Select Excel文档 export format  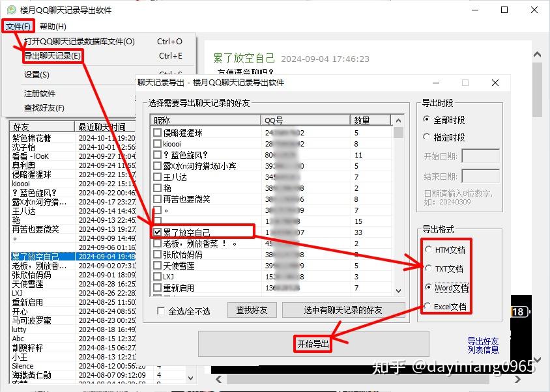(427, 306)
